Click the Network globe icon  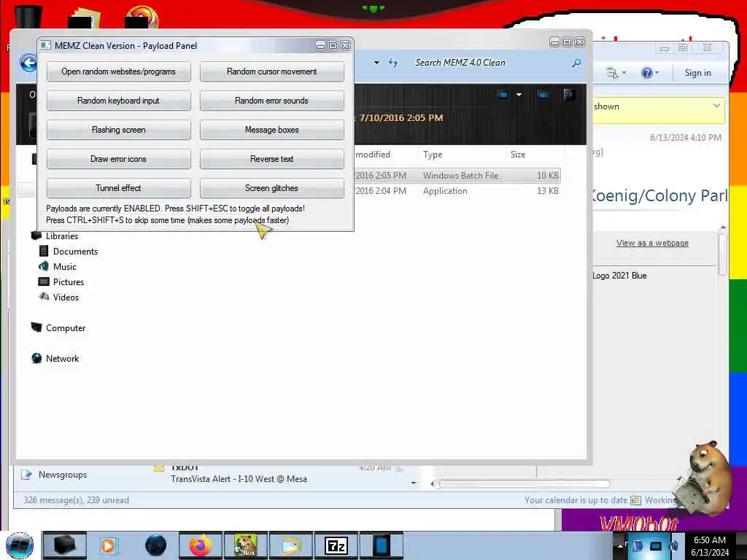tap(36, 358)
